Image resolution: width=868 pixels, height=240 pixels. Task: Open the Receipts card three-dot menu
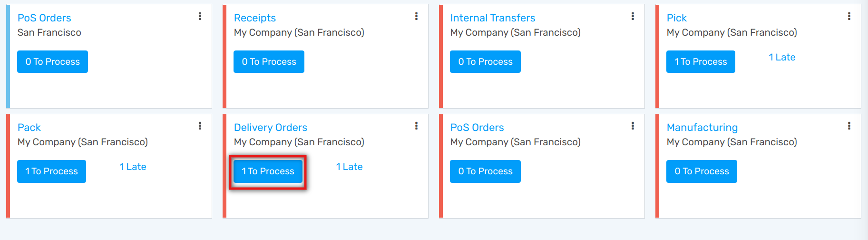click(416, 17)
